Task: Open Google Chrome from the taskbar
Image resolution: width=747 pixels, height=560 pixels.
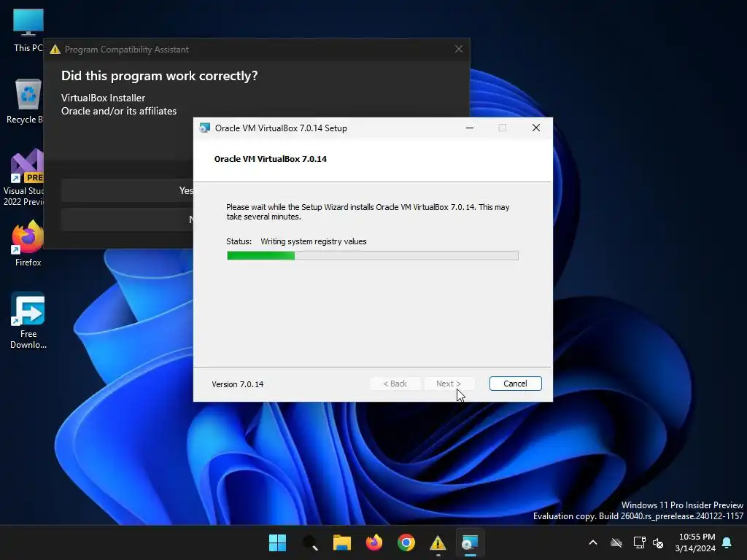Action: [406, 542]
